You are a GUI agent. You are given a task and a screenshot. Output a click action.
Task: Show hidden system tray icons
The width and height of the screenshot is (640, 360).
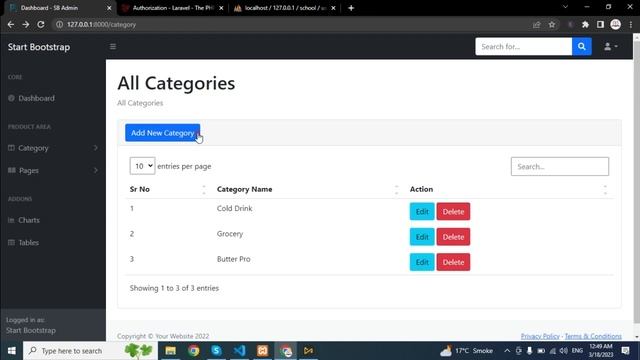tap(507, 351)
